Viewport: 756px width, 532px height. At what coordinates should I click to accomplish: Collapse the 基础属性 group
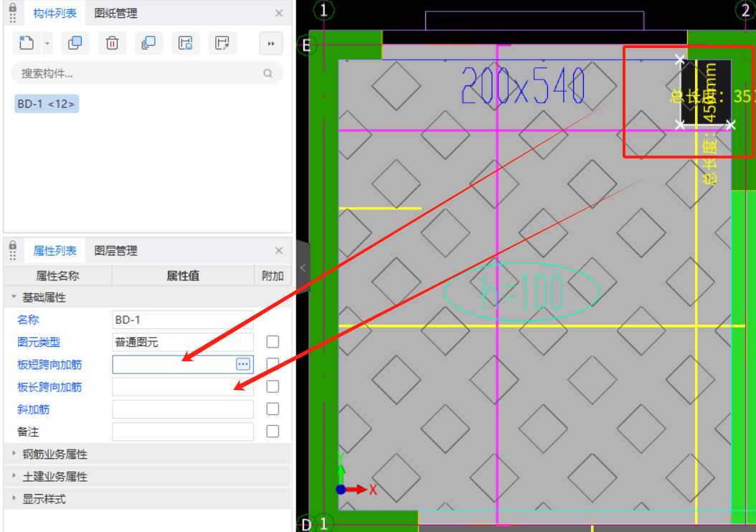click(x=14, y=297)
